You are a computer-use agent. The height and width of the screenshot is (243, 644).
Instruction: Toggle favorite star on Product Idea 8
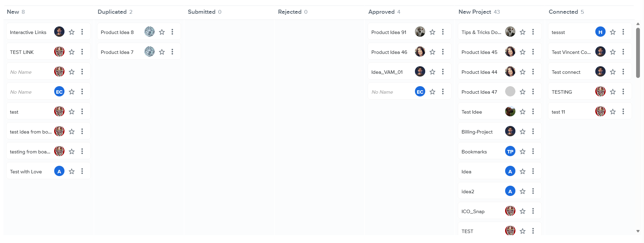tap(162, 32)
